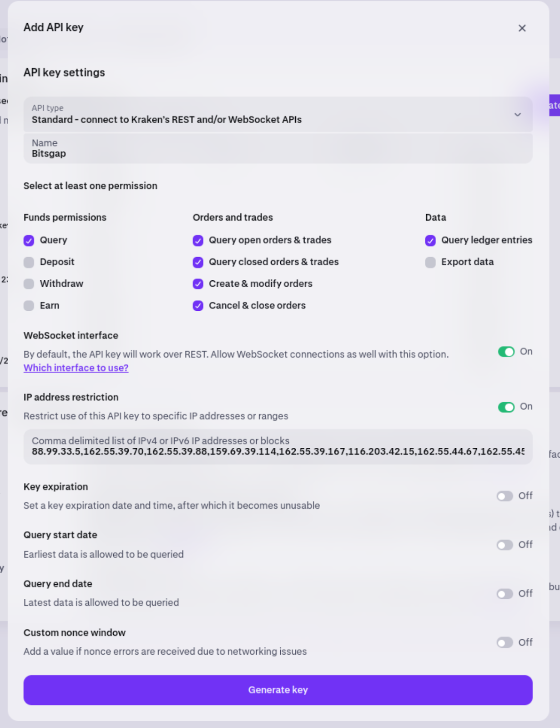Image resolution: width=560 pixels, height=728 pixels.
Task: Open the 'Which interface to use?' link
Action: pyautogui.click(x=76, y=368)
